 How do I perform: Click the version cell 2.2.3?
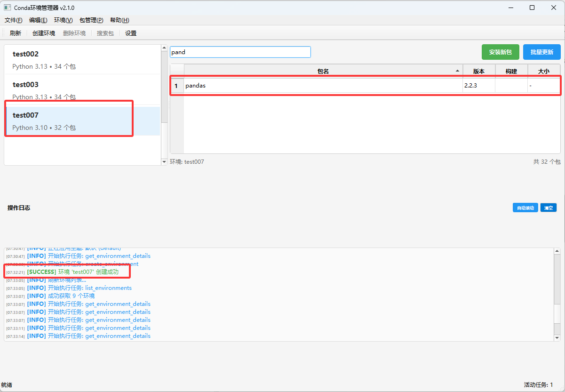coord(479,86)
